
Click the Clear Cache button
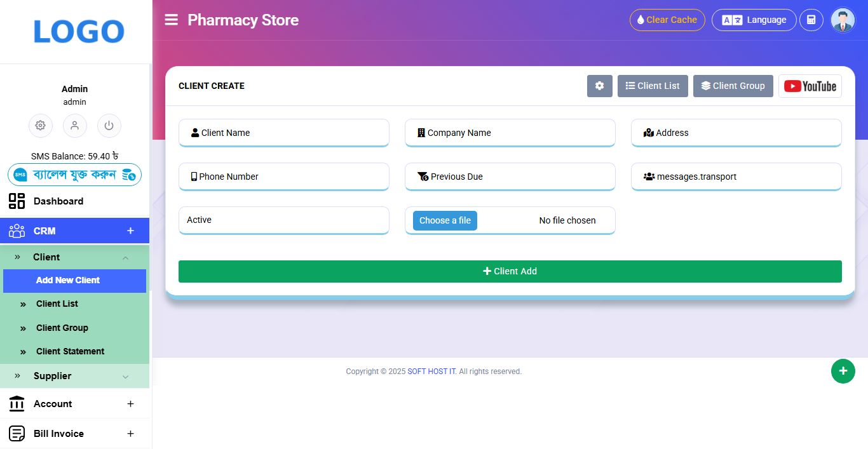point(667,20)
